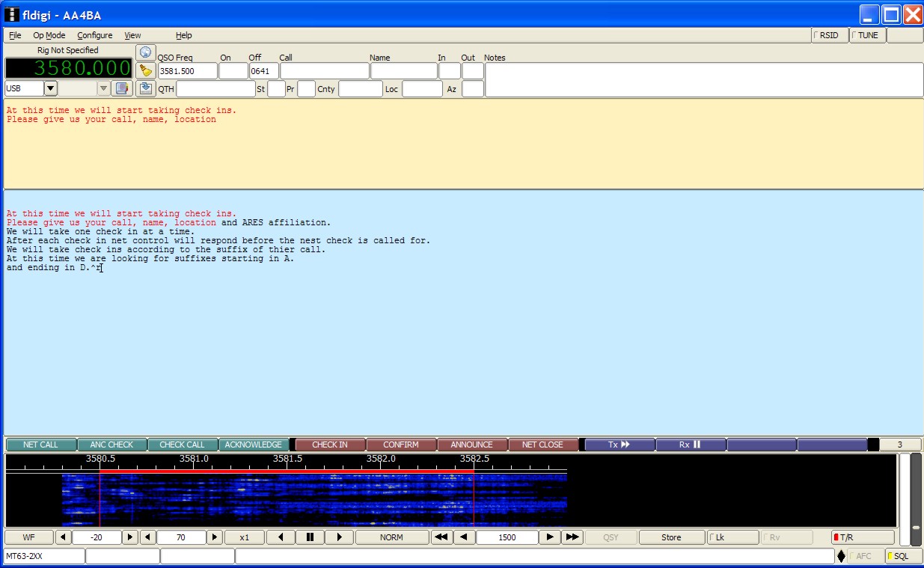Click the 1500 cursor frequency field

[x=507, y=537]
